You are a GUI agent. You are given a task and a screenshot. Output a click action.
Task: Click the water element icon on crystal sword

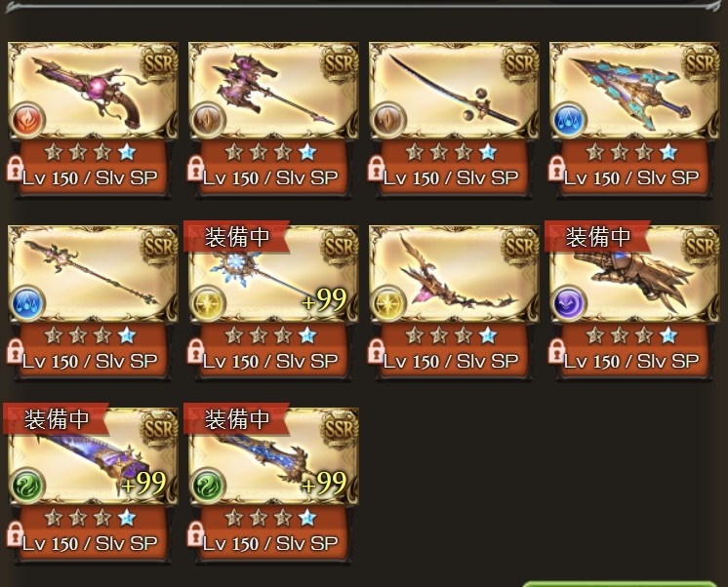[569, 120]
